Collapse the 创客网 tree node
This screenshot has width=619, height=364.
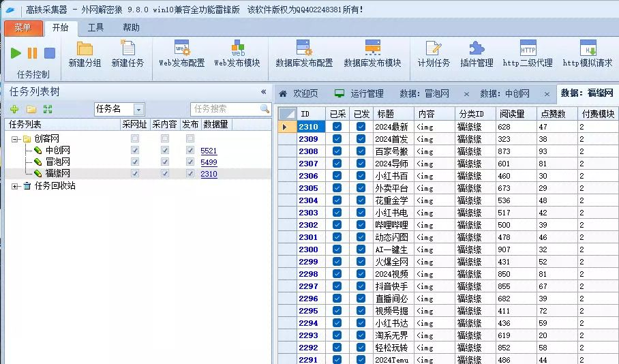coord(14,139)
